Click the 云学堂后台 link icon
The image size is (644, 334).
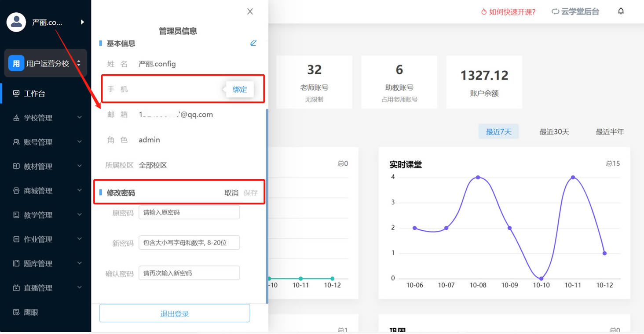click(555, 12)
